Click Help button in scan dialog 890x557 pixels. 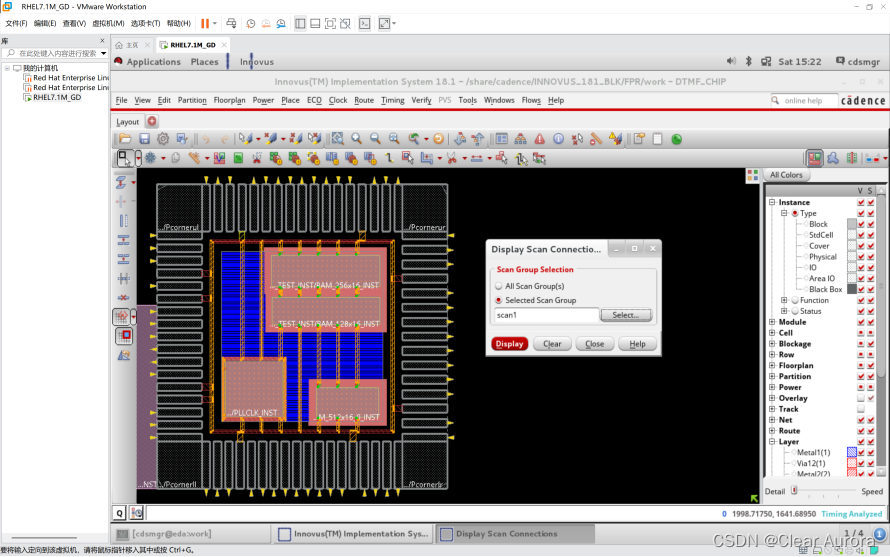point(637,344)
